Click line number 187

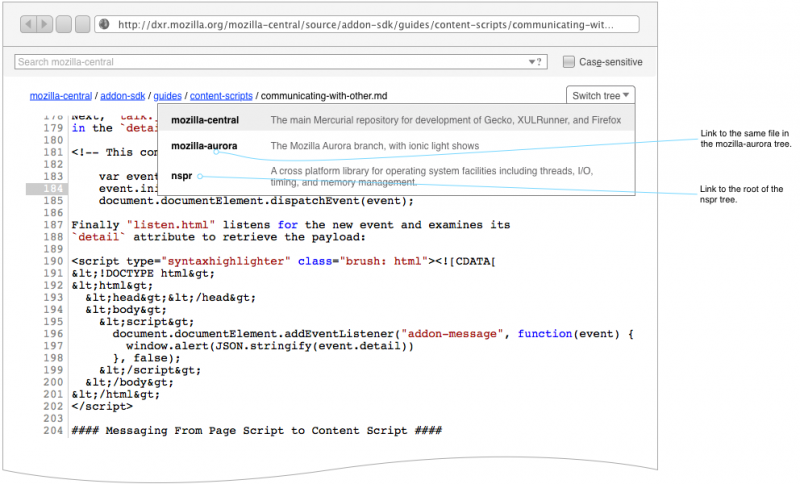pos(53,225)
